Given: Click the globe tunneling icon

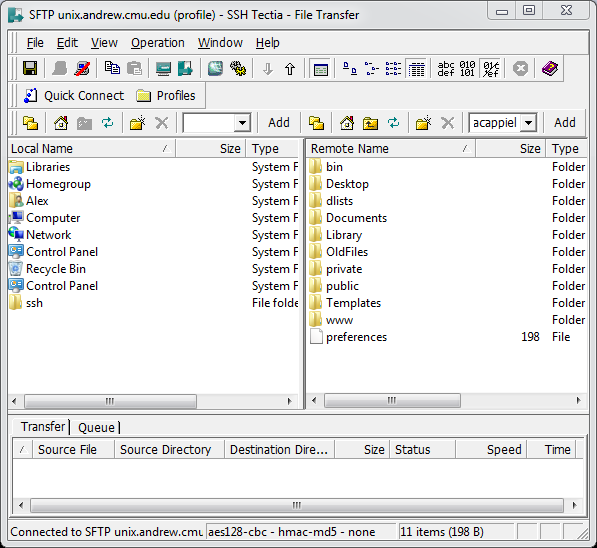Looking at the screenshot, I should 215,69.
